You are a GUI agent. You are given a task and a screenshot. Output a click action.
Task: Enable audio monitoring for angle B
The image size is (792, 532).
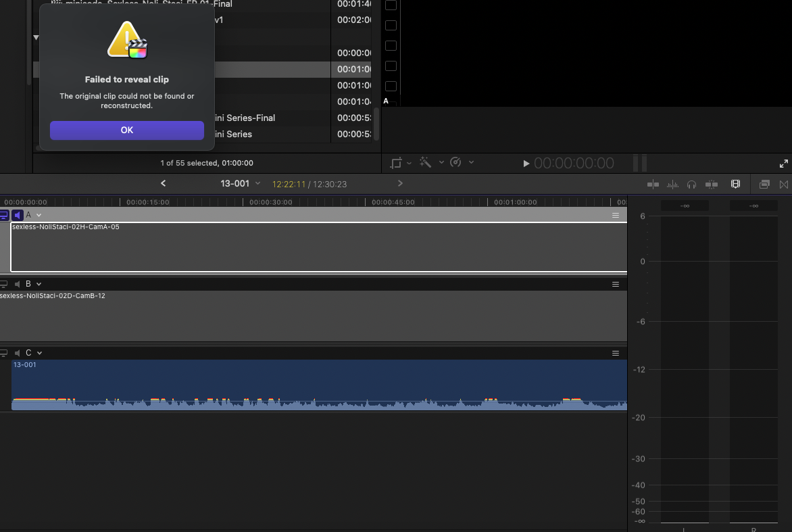[x=17, y=284]
